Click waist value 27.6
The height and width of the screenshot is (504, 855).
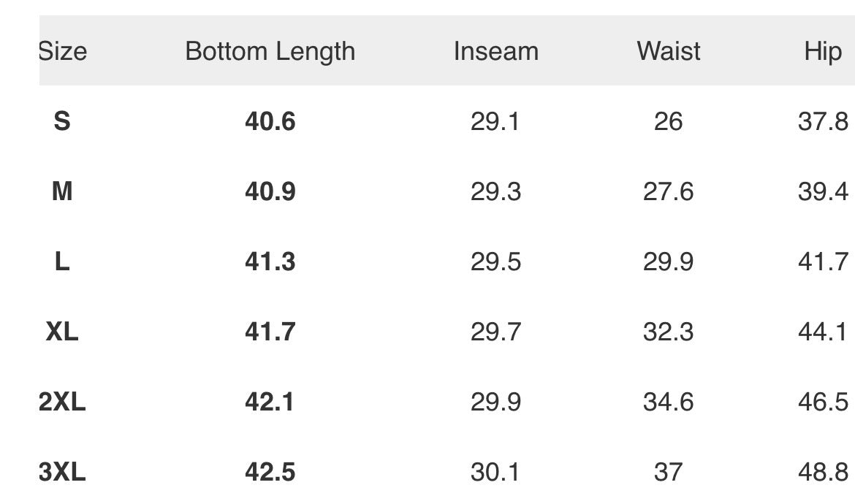click(x=668, y=191)
